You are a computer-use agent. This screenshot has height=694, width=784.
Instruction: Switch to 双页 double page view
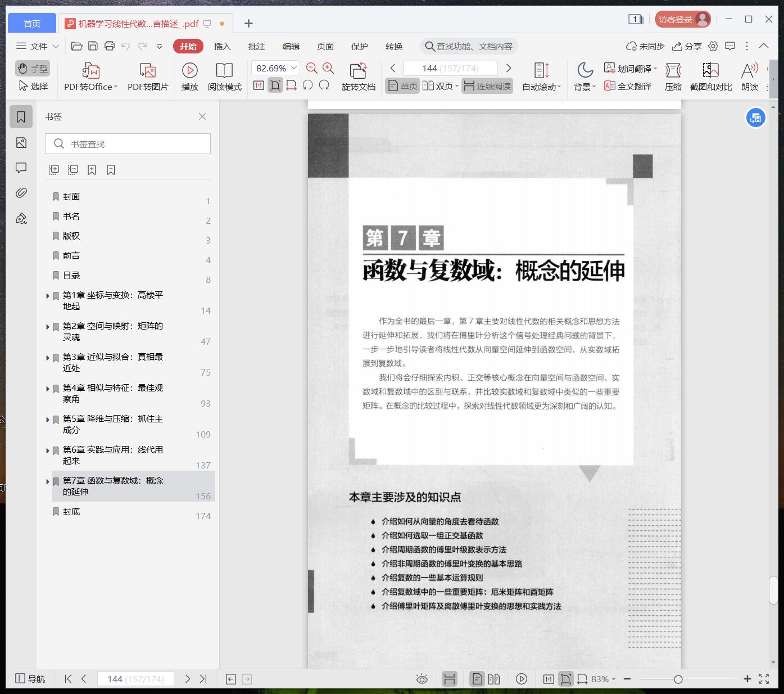point(441,86)
